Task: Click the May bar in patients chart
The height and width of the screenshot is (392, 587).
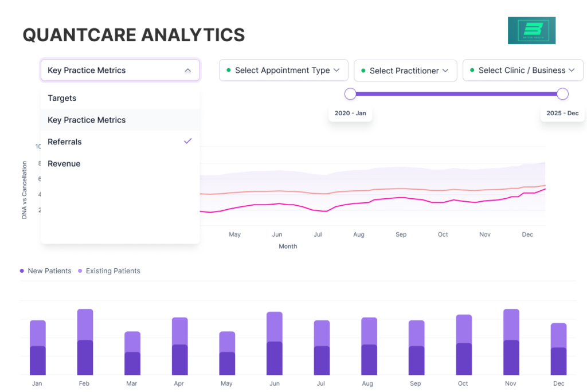Action: click(227, 353)
